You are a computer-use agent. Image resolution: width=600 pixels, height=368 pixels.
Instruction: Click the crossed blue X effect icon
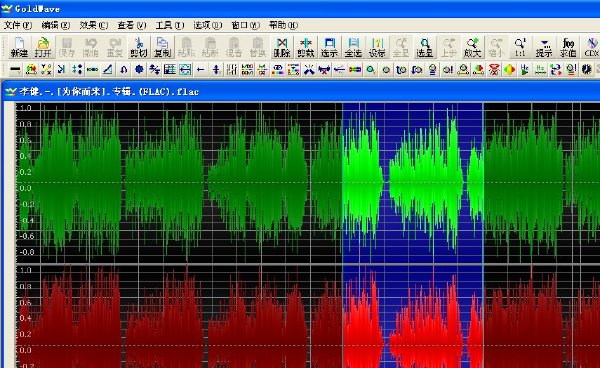point(308,70)
